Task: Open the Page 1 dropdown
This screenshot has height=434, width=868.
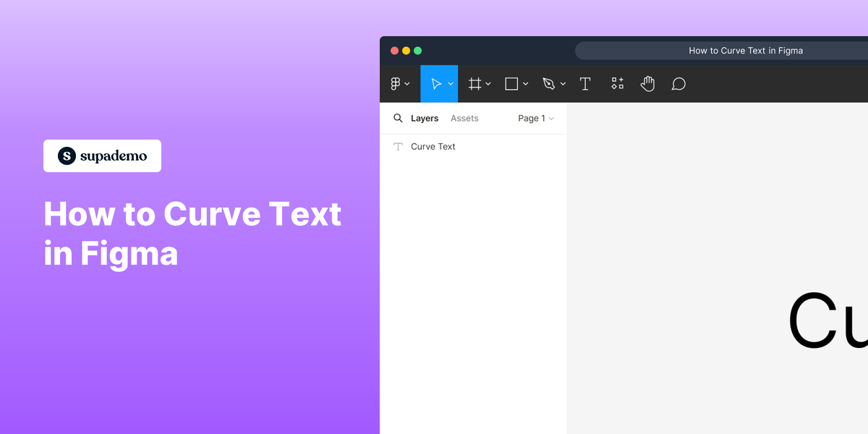Action: tap(535, 118)
